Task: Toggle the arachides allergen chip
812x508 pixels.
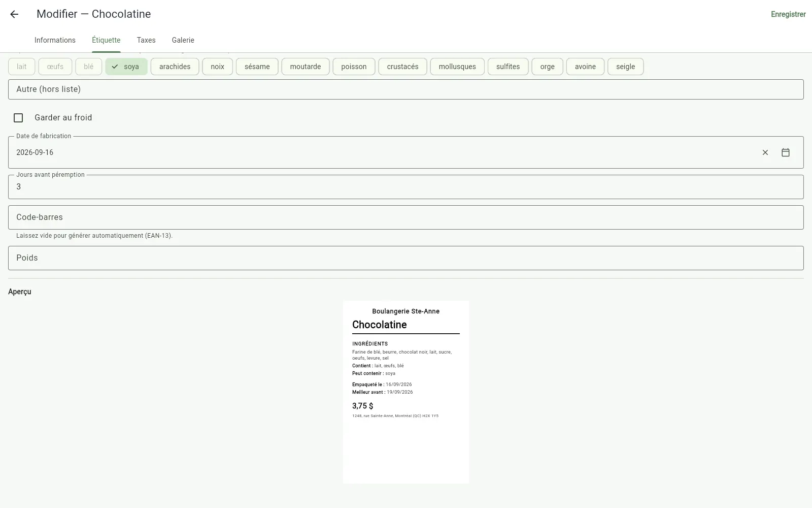Action: click(x=175, y=67)
